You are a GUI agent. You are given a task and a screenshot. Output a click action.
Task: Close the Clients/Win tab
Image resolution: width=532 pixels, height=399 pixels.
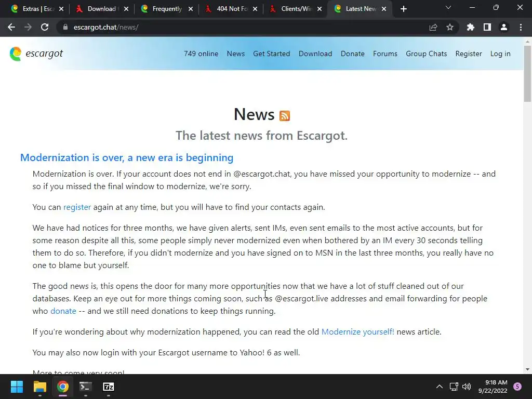(x=320, y=9)
